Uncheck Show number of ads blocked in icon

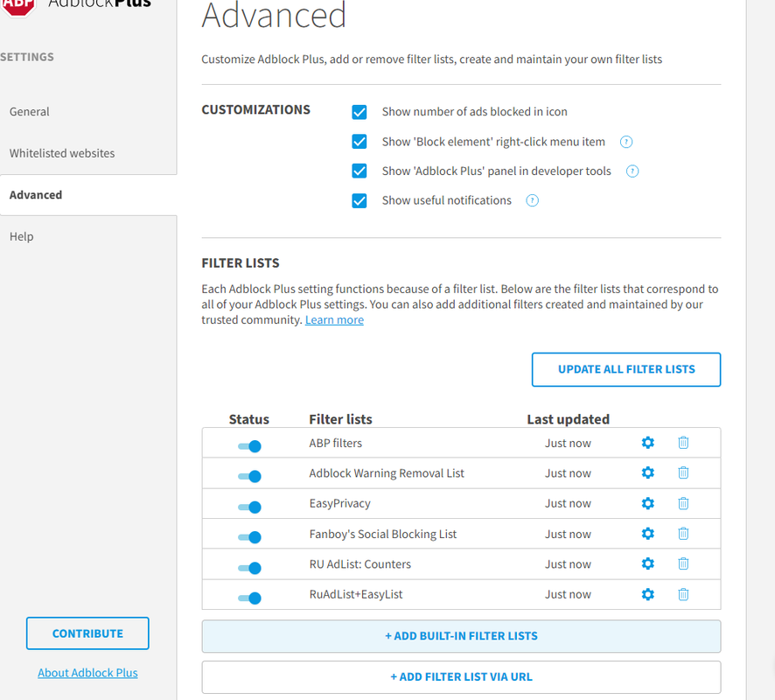(360, 112)
